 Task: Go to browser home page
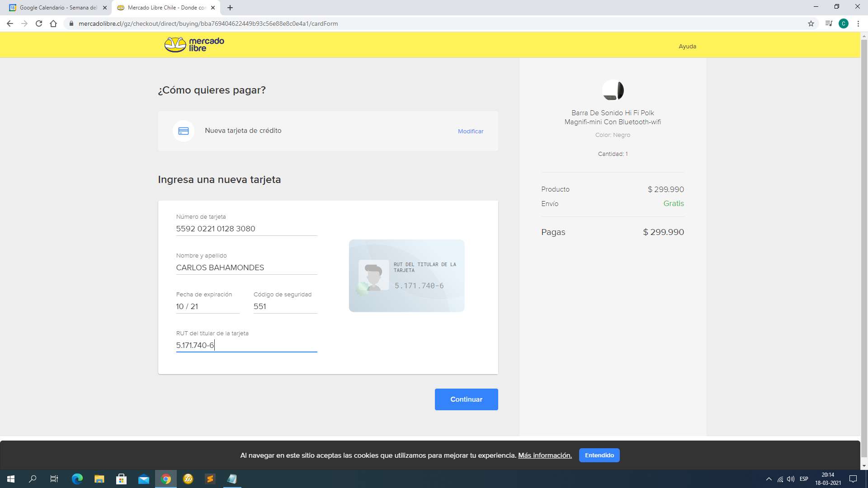(53, 23)
